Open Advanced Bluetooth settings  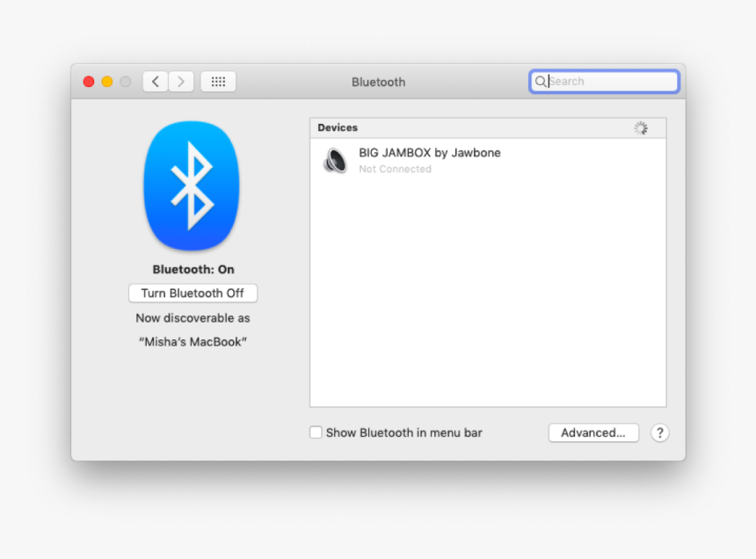click(x=593, y=432)
